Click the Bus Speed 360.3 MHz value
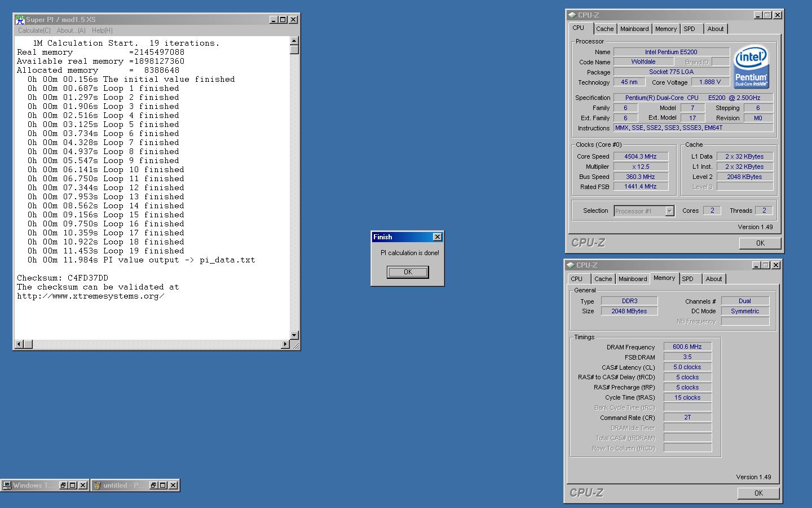The height and width of the screenshot is (508, 812). [641, 177]
